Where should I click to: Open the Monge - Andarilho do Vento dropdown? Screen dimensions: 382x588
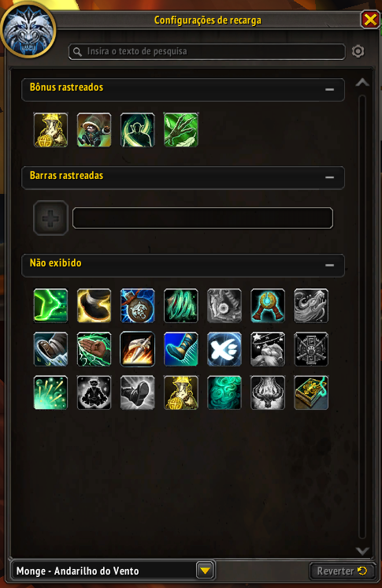coord(205,571)
